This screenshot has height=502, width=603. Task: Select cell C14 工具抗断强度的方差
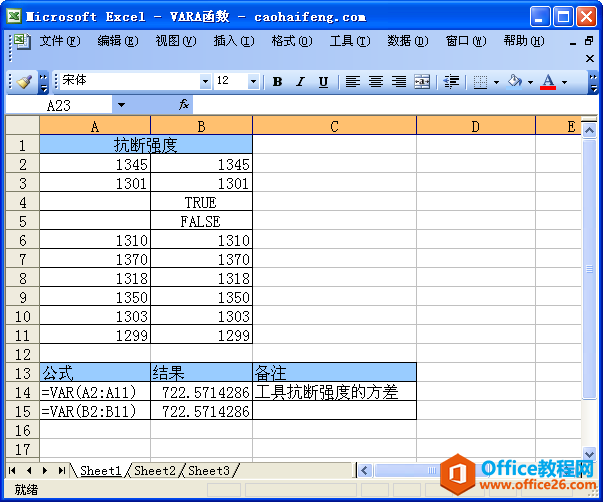334,392
